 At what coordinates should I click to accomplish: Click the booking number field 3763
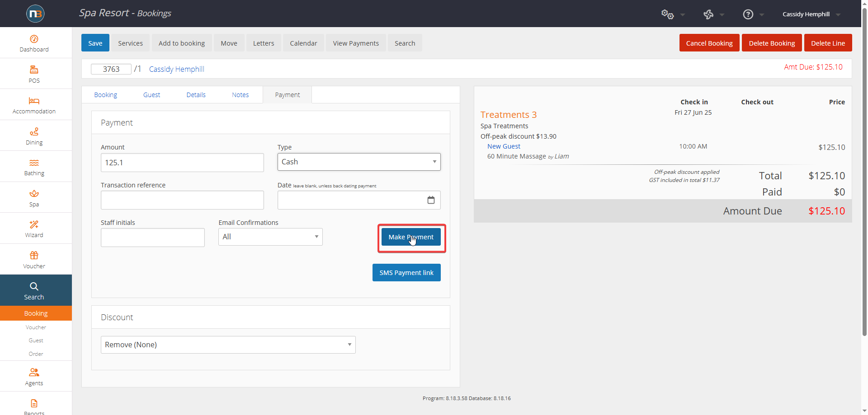point(111,69)
